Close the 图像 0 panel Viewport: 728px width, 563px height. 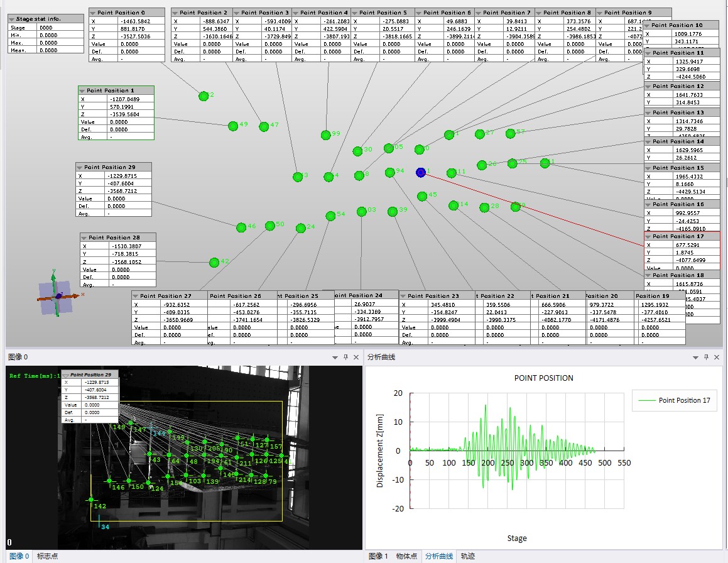click(x=356, y=357)
